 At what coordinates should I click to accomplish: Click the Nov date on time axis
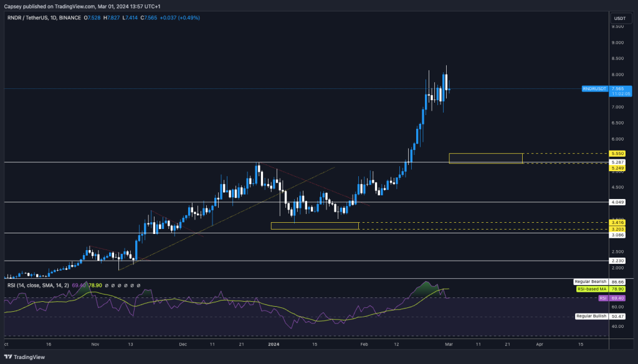click(95, 345)
